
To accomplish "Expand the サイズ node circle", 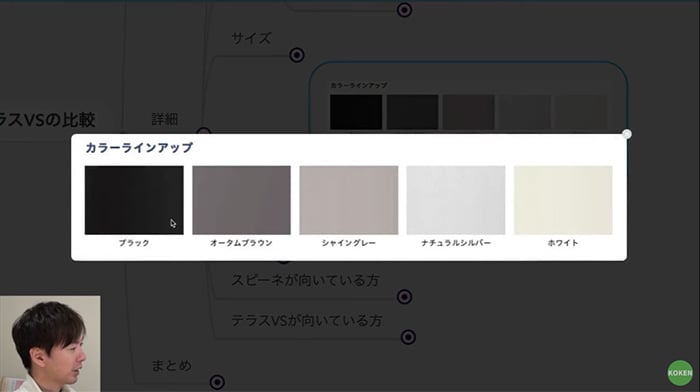I will 297,55.
